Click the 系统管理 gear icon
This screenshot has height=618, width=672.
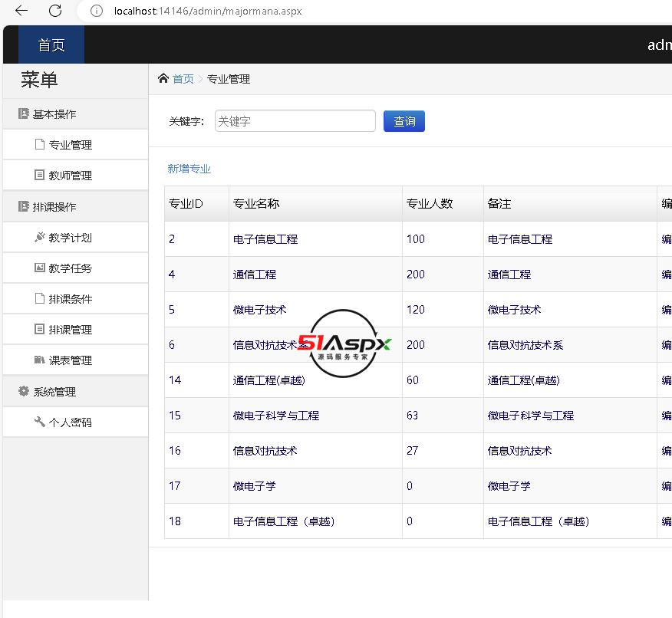point(24,392)
